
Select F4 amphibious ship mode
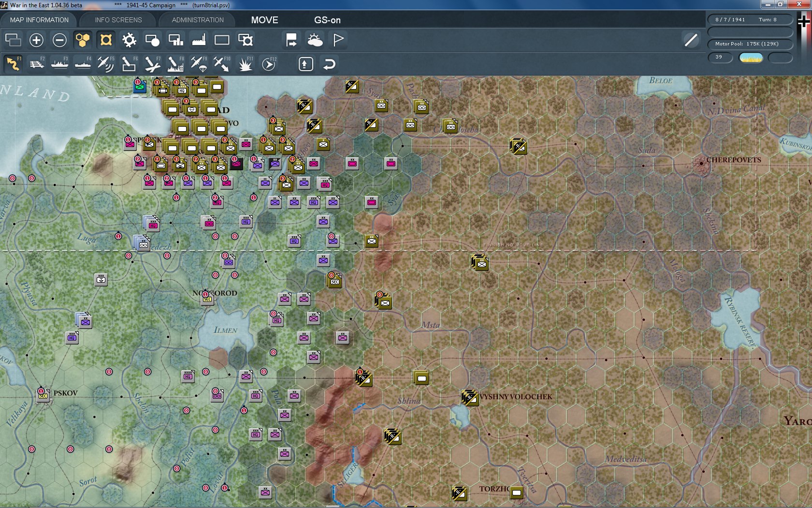tap(83, 64)
